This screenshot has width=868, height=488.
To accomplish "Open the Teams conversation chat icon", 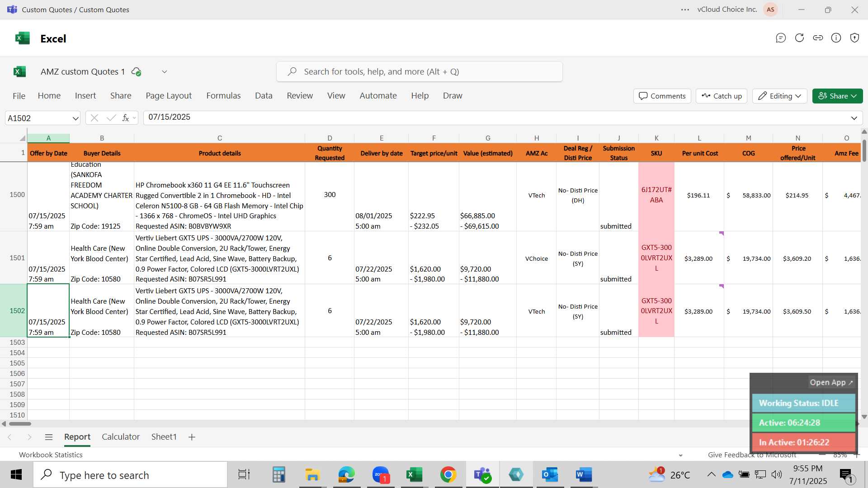I will tap(781, 38).
